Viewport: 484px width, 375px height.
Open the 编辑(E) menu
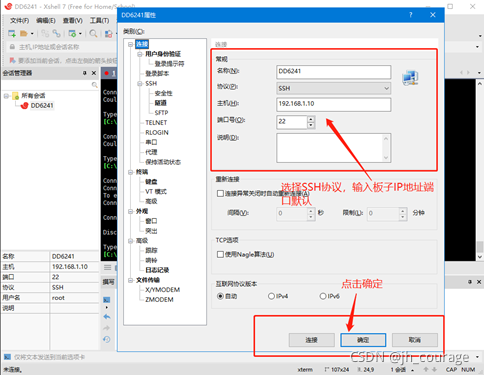tap(46, 21)
